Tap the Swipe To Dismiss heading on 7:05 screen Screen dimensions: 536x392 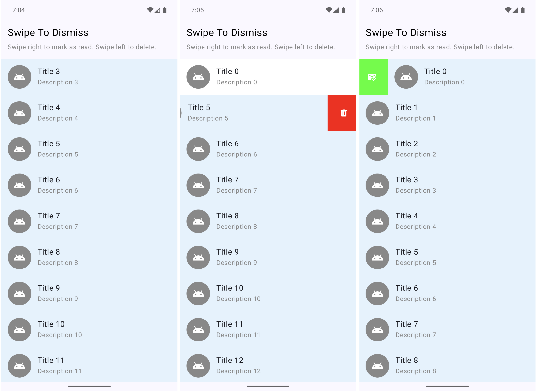pos(227,33)
